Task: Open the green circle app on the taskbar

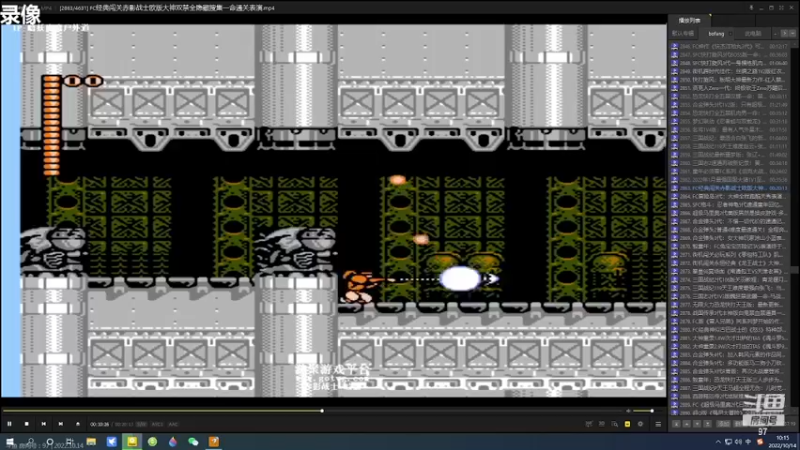Action: click(153, 441)
